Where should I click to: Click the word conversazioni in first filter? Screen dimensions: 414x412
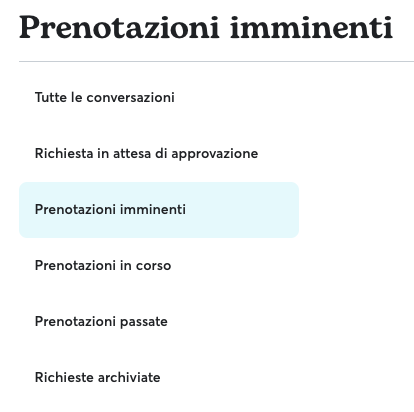pyautogui.click(x=130, y=98)
